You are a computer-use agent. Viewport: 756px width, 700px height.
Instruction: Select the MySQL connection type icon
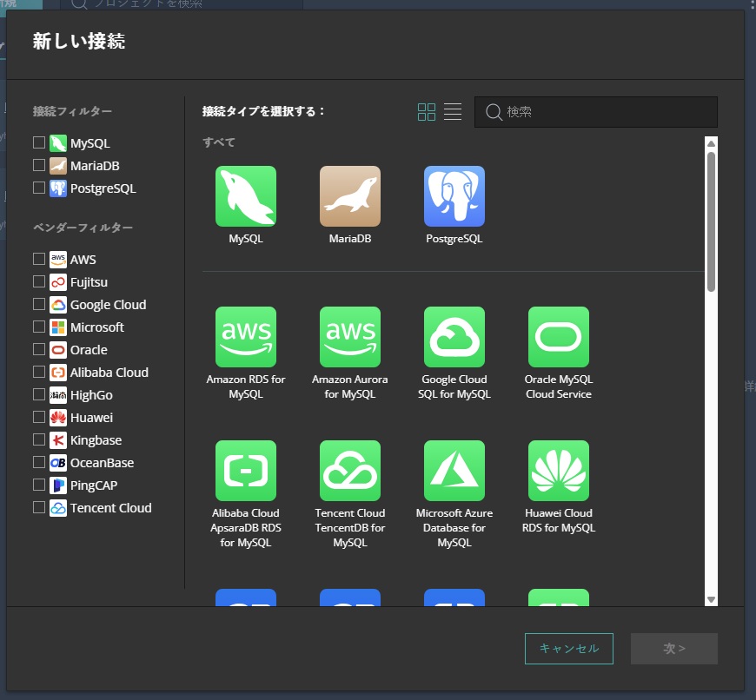[x=245, y=196]
